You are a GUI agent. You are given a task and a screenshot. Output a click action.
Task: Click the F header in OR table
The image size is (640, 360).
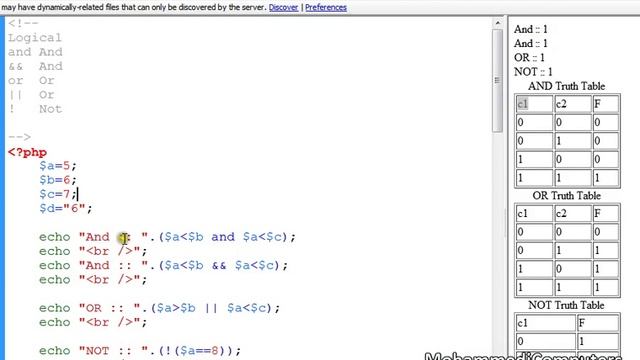[606, 213]
